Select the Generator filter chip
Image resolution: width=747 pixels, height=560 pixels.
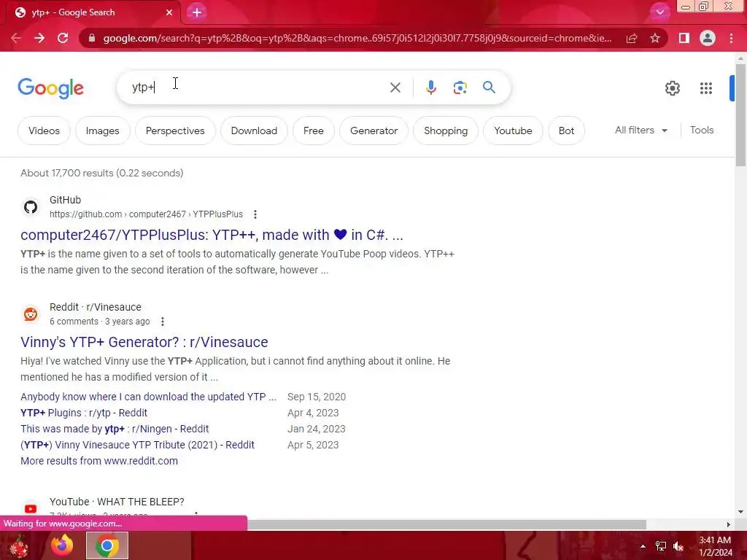(x=373, y=131)
